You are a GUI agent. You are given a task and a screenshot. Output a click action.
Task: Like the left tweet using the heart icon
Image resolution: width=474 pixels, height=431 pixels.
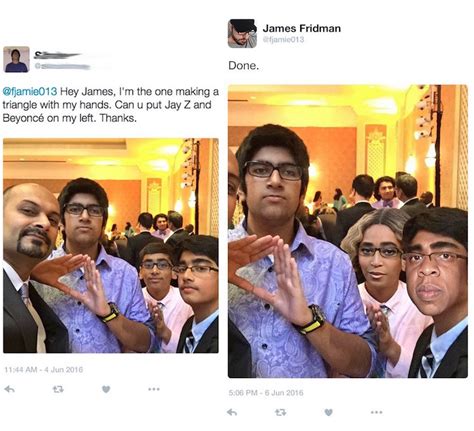[x=106, y=389]
